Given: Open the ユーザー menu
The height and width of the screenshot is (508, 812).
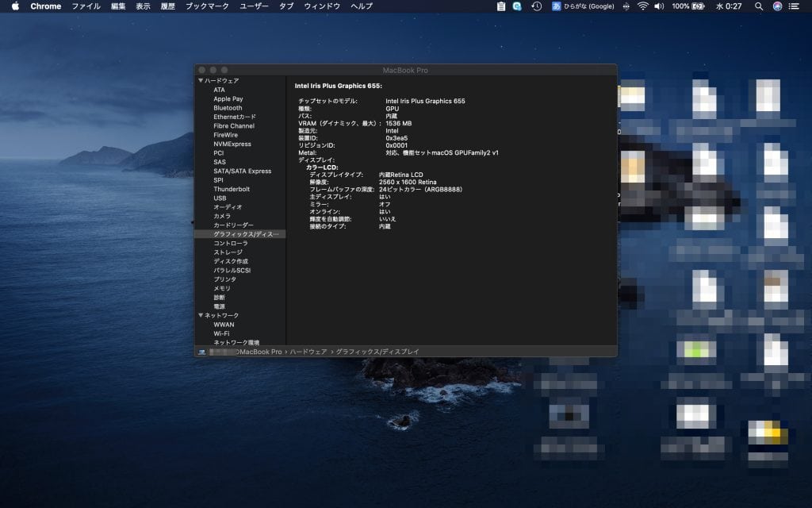Looking at the screenshot, I should [254, 6].
